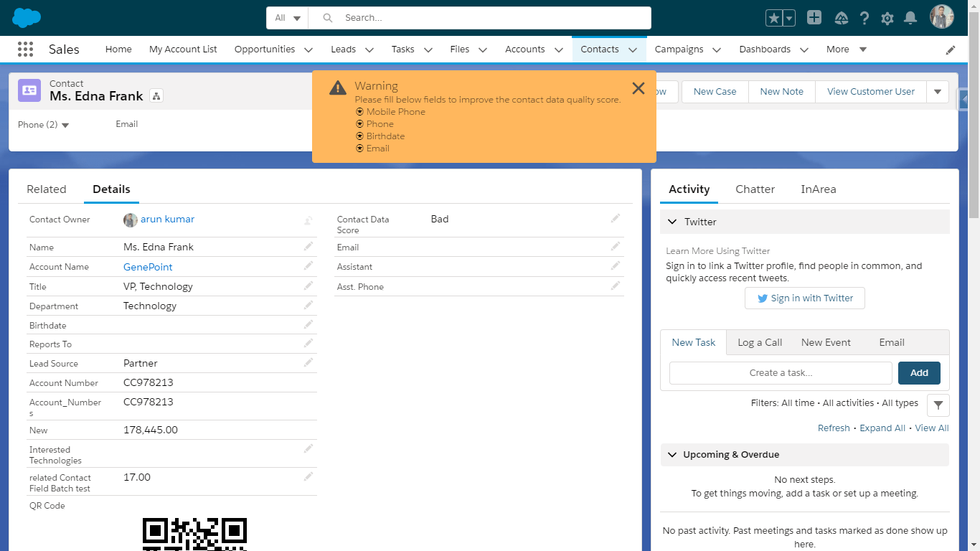Switch to the Related tab
Screen dimensions: 980x551
(x=47, y=189)
